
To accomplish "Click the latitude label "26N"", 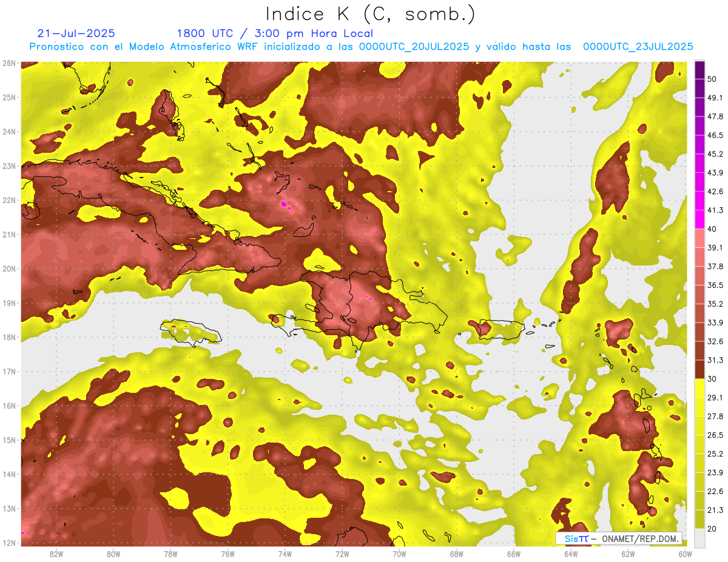I will tap(9, 63).
